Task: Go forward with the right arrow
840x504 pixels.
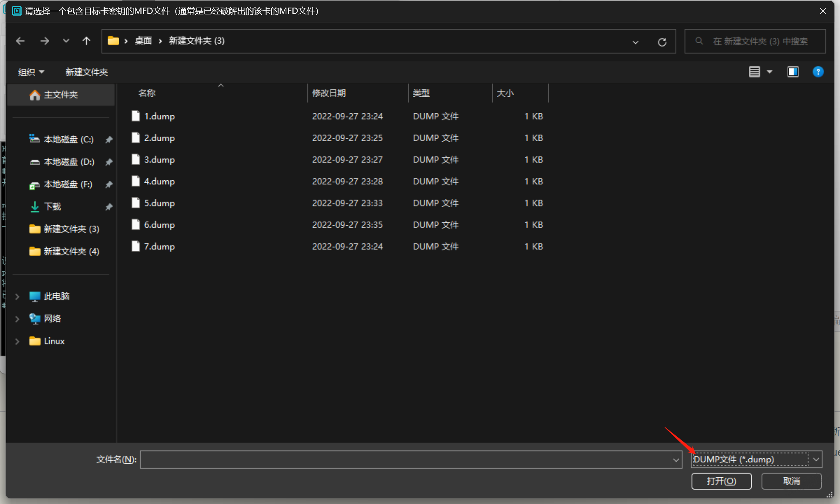Action: click(x=45, y=41)
